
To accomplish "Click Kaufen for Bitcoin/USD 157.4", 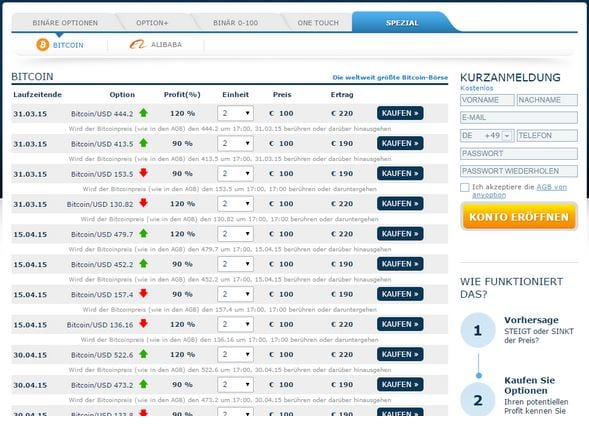I will pos(400,294).
